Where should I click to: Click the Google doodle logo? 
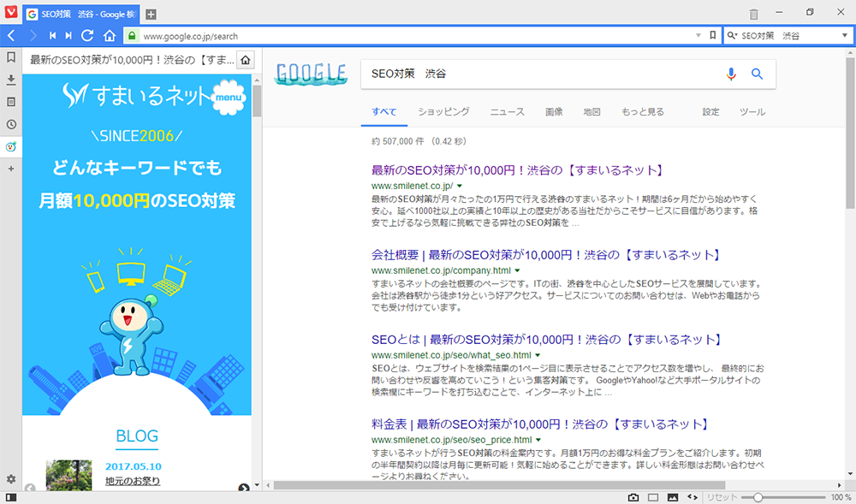coord(311,74)
